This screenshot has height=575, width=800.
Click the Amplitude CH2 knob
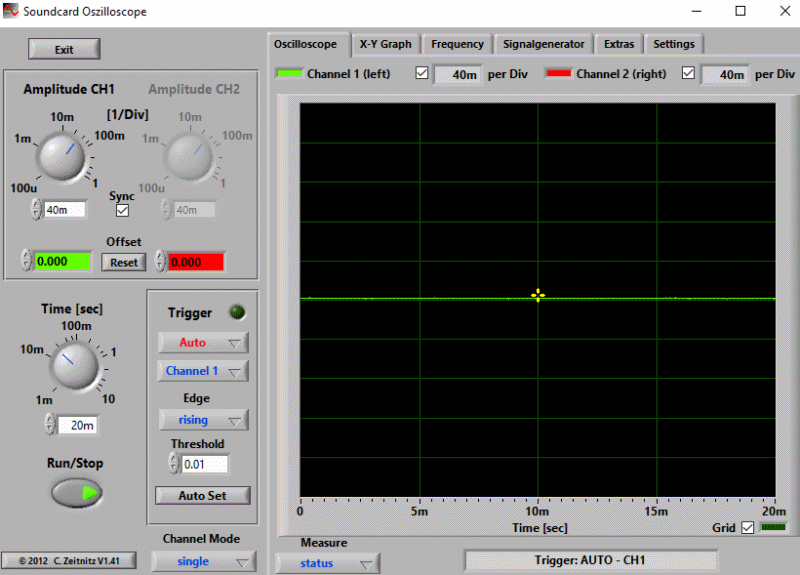(190, 156)
